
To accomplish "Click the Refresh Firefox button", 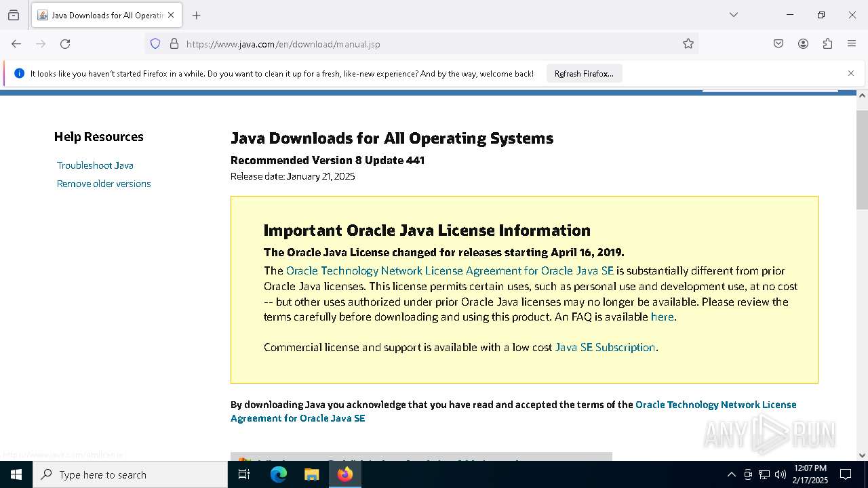I will tap(584, 73).
